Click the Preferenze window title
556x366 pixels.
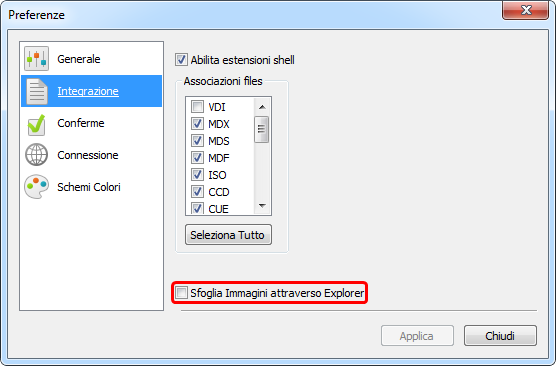[x=37, y=15]
